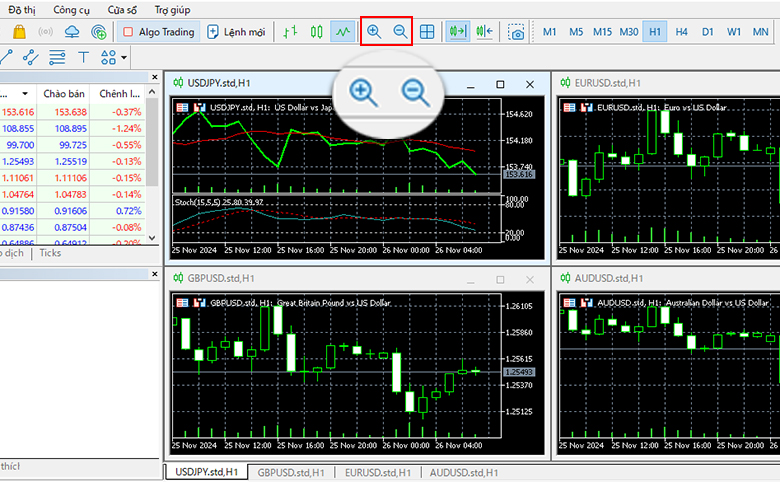The height and width of the screenshot is (482, 780).
Task: Close the lower left panel
Action: 155,274
